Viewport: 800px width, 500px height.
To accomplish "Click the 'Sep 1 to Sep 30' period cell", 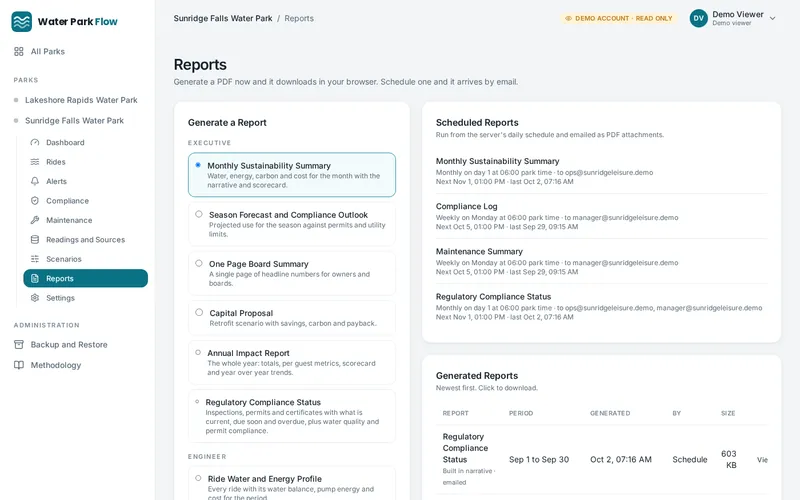I will pyautogui.click(x=539, y=460).
